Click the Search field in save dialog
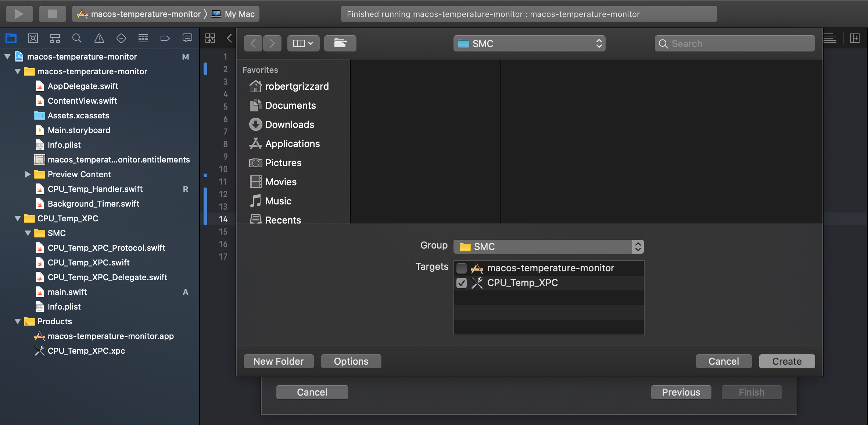This screenshot has width=868, height=425. (735, 43)
